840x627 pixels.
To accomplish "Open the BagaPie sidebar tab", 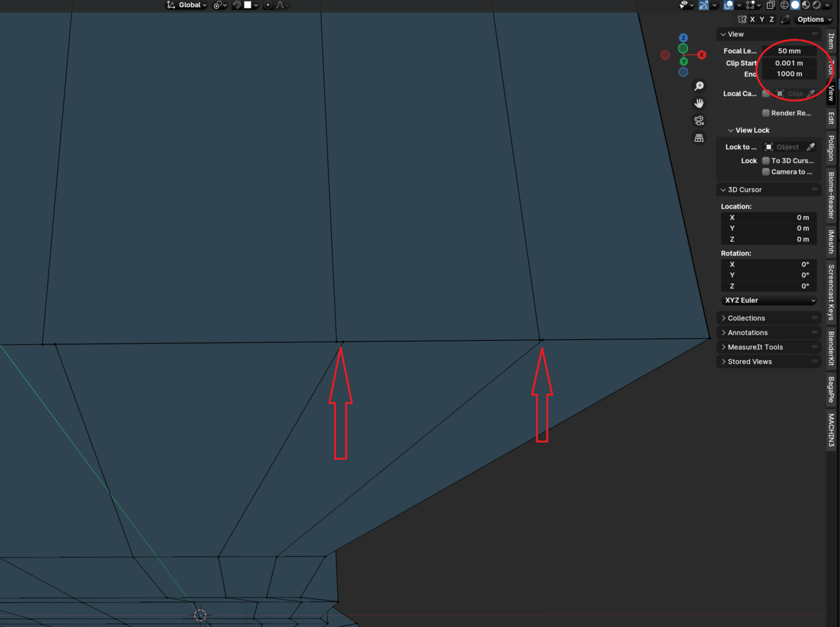I will click(831, 389).
